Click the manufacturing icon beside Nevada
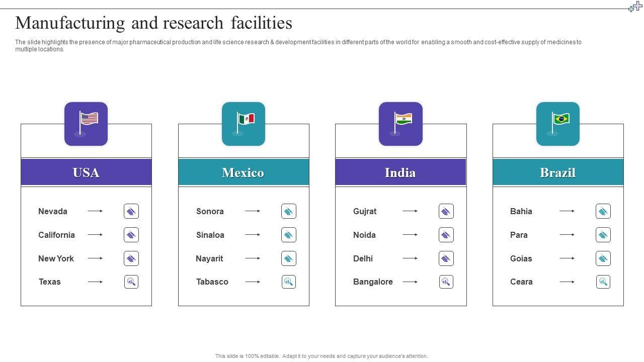 [131, 211]
